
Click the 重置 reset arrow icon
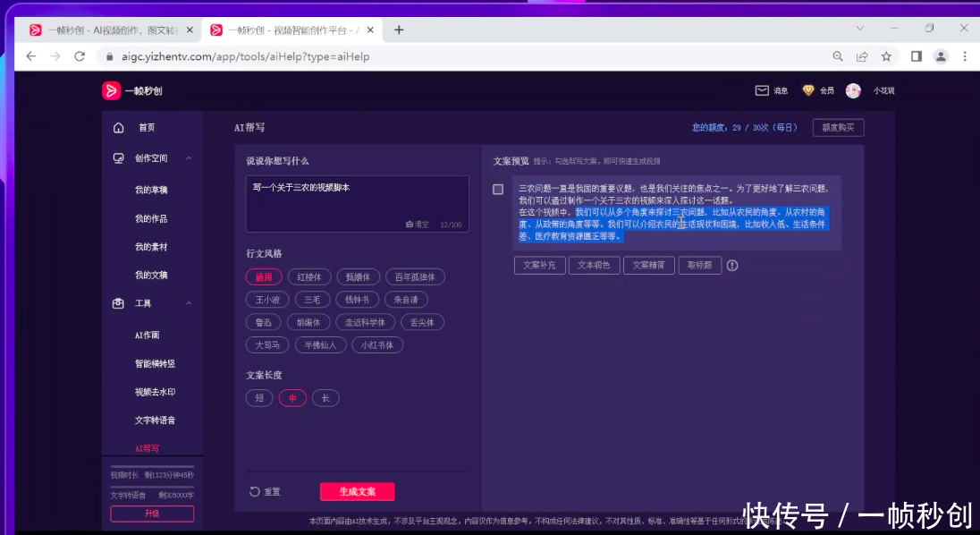point(254,491)
